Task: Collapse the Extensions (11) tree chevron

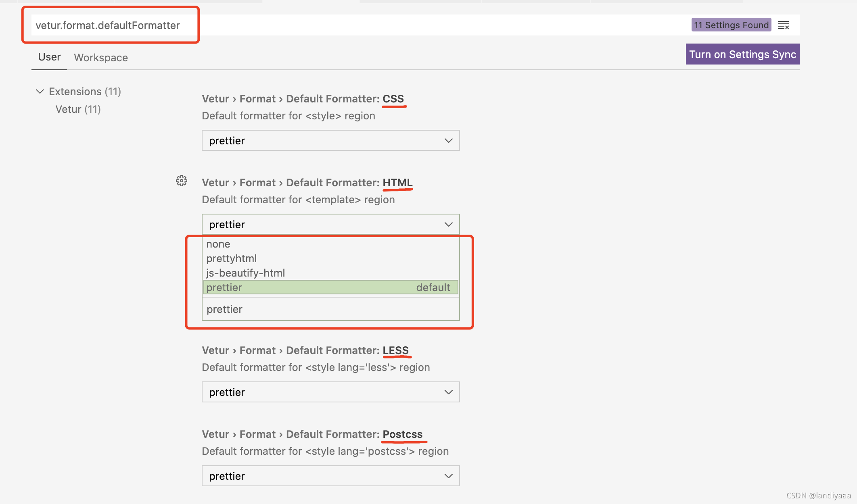Action: point(40,92)
